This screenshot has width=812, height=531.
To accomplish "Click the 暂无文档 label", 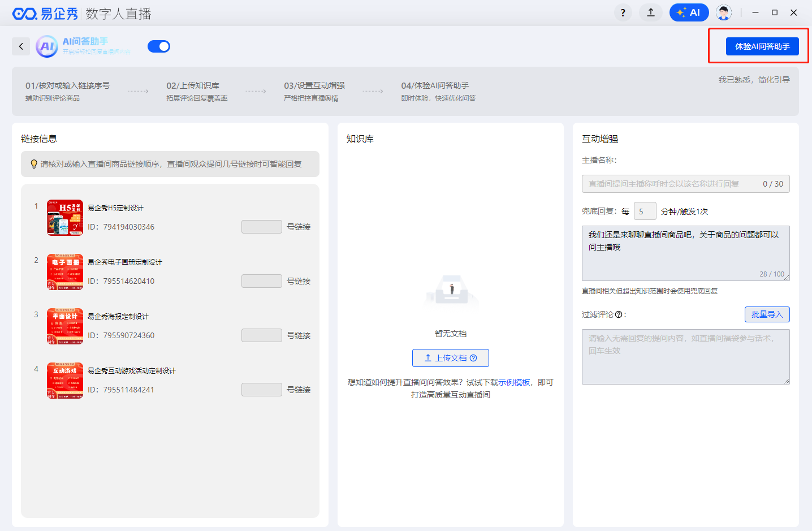I will (x=451, y=334).
